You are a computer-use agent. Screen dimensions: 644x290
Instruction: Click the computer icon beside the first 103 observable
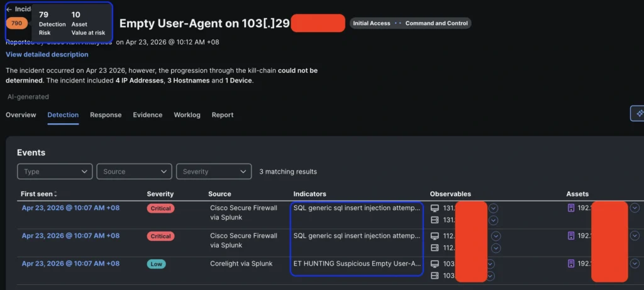(435, 264)
